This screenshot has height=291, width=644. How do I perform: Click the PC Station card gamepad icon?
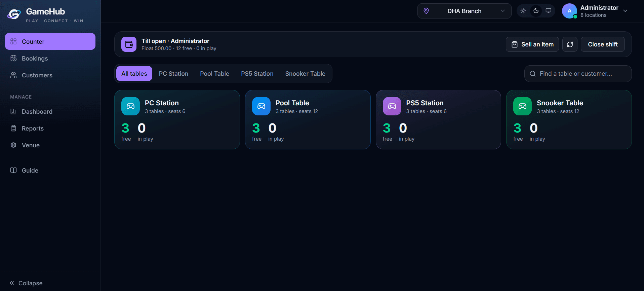click(x=130, y=106)
